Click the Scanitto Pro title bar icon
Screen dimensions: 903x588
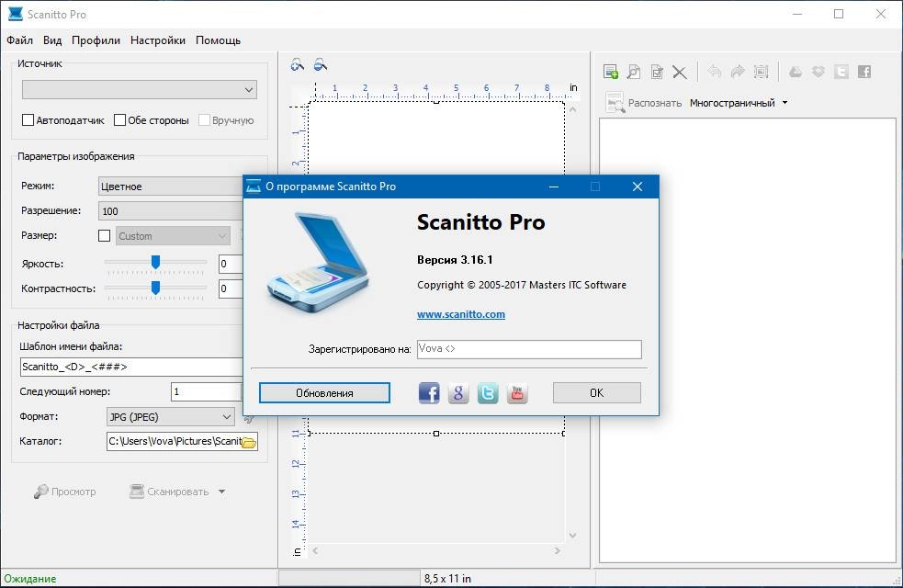tap(16, 14)
